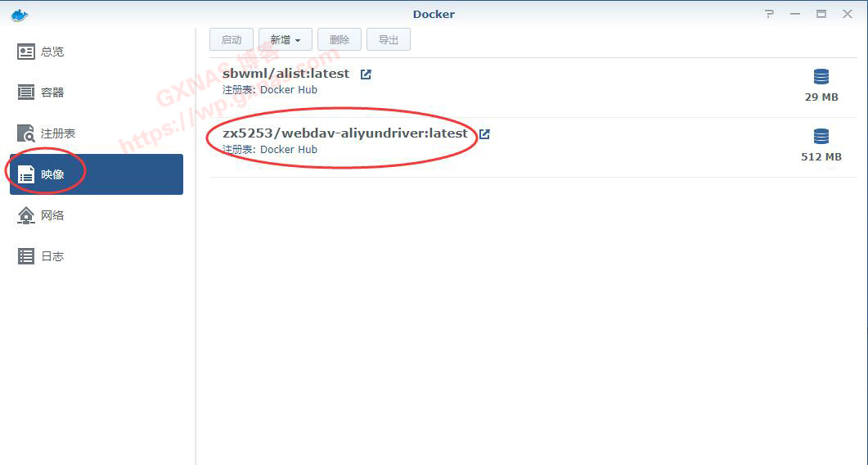Click database icon above 512 MB
868x465 pixels.
pos(821,137)
